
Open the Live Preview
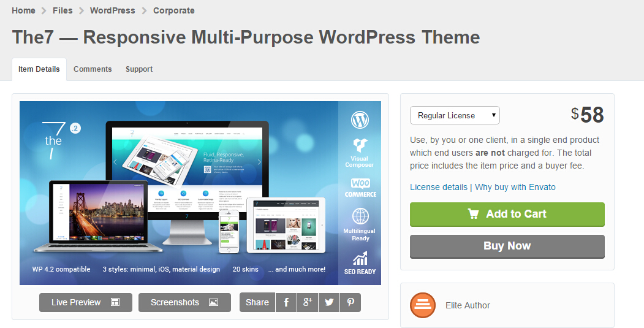click(85, 302)
